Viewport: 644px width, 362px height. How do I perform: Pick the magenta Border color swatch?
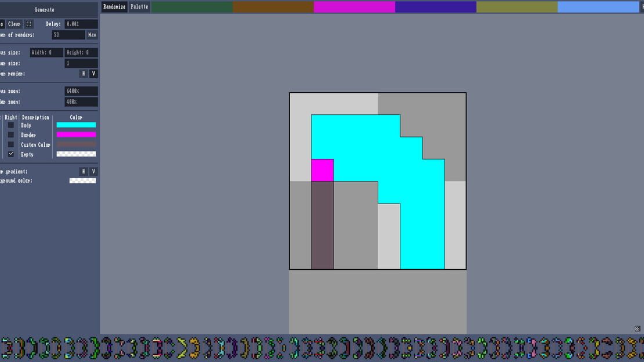pos(76,135)
